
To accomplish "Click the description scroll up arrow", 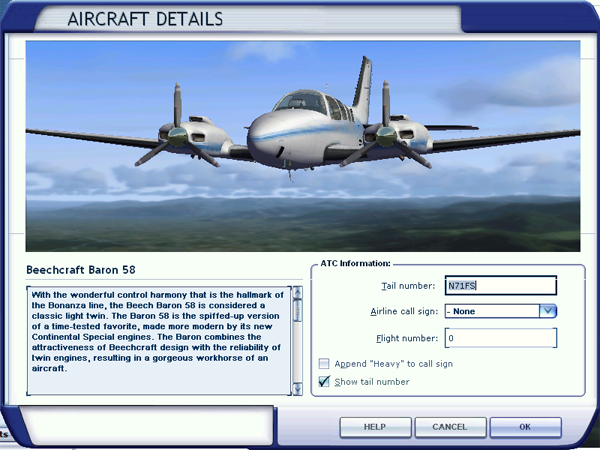I will click(297, 293).
